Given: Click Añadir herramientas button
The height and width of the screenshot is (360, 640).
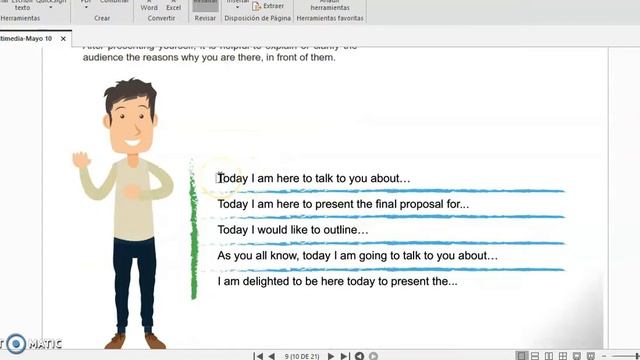Looking at the screenshot, I should [330, 5].
